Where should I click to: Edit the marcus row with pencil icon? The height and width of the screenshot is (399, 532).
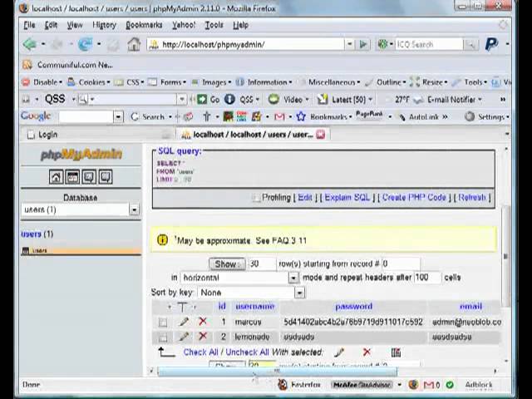(184, 322)
